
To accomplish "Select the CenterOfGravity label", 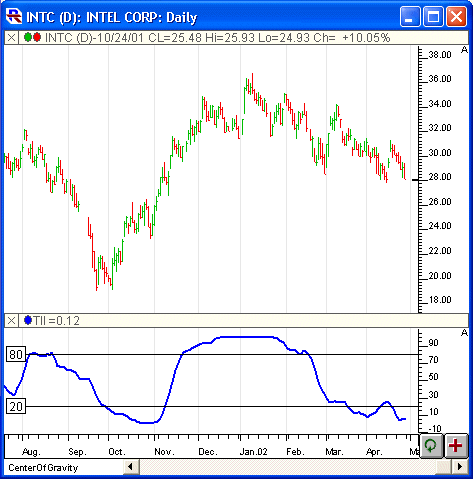I will pyautogui.click(x=43, y=468).
